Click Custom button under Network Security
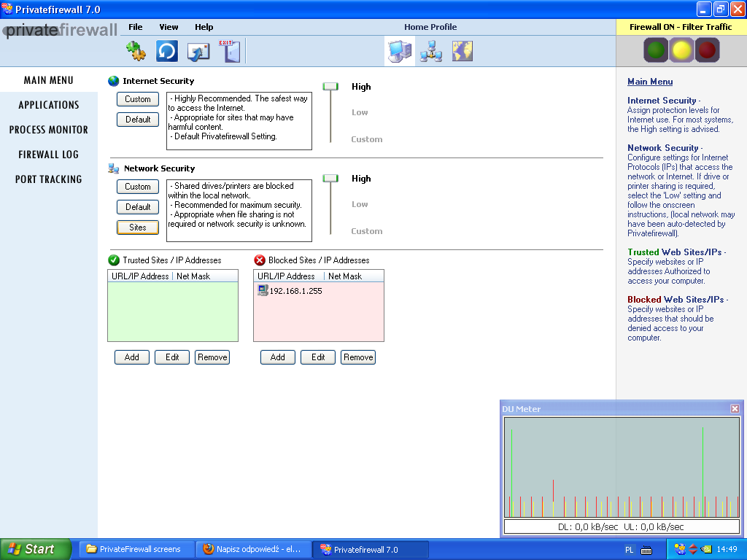Screen dimensions: 747x560 tap(138, 187)
